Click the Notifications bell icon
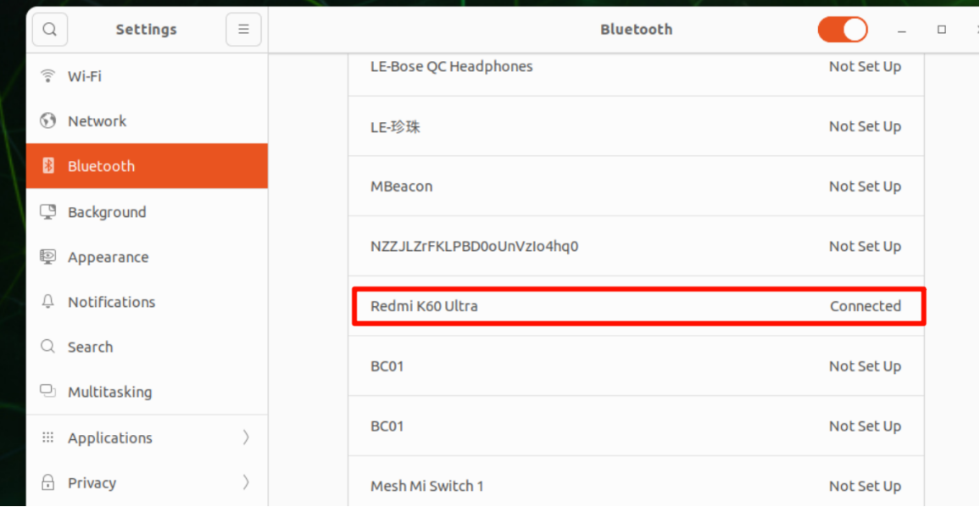980x507 pixels. (x=48, y=302)
